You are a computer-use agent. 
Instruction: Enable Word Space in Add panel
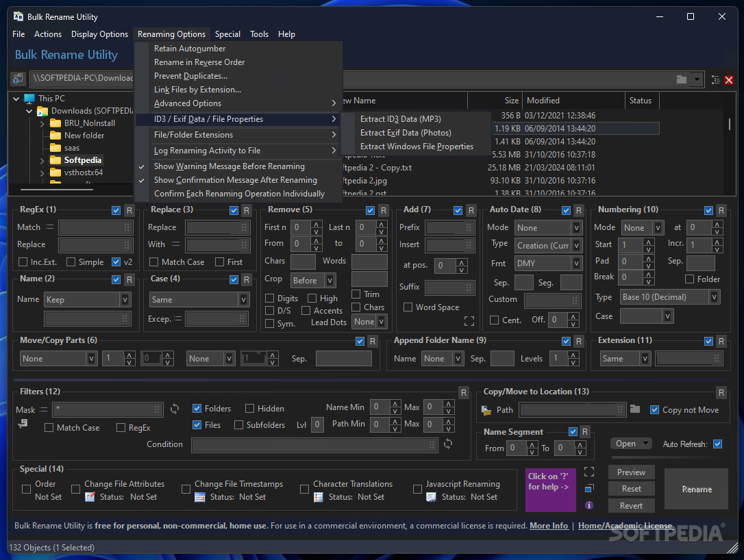click(x=408, y=307)
